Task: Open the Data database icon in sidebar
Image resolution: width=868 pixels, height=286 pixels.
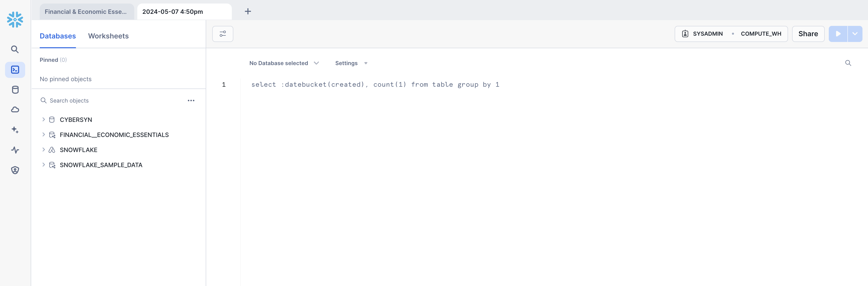Action: click(x=15, y=90)
